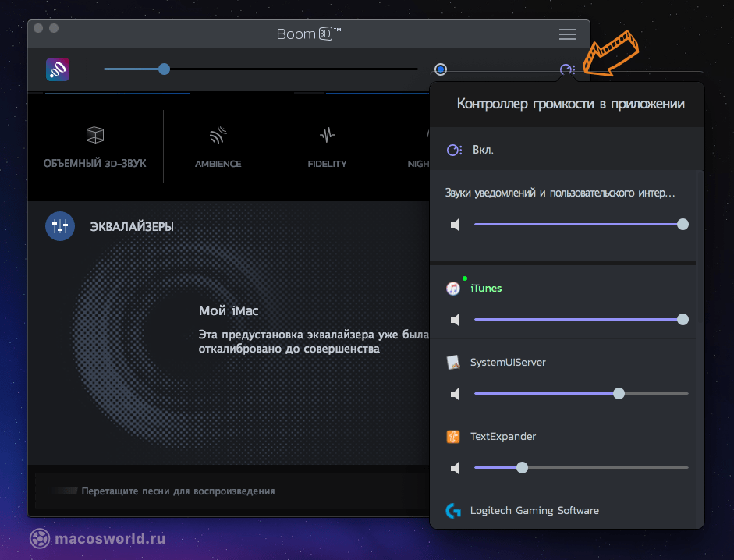Click the main volume slider knob
The width and height of the screenshot is (734, 560).
click(x=164, y=69)
